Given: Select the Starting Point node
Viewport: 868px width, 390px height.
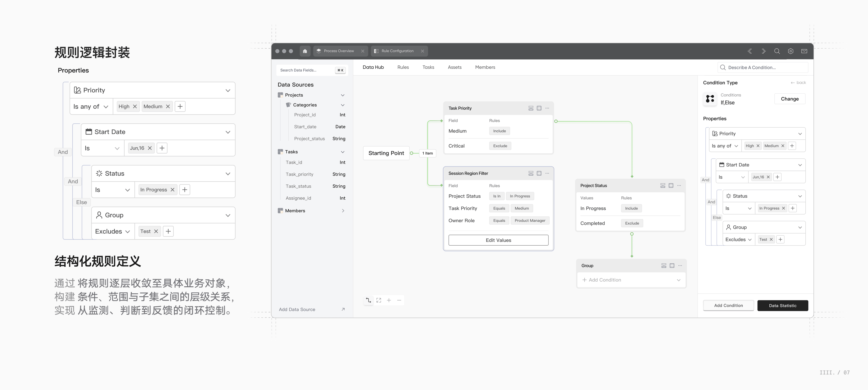Looking at the screenshot, I should [x=386, y=153].
